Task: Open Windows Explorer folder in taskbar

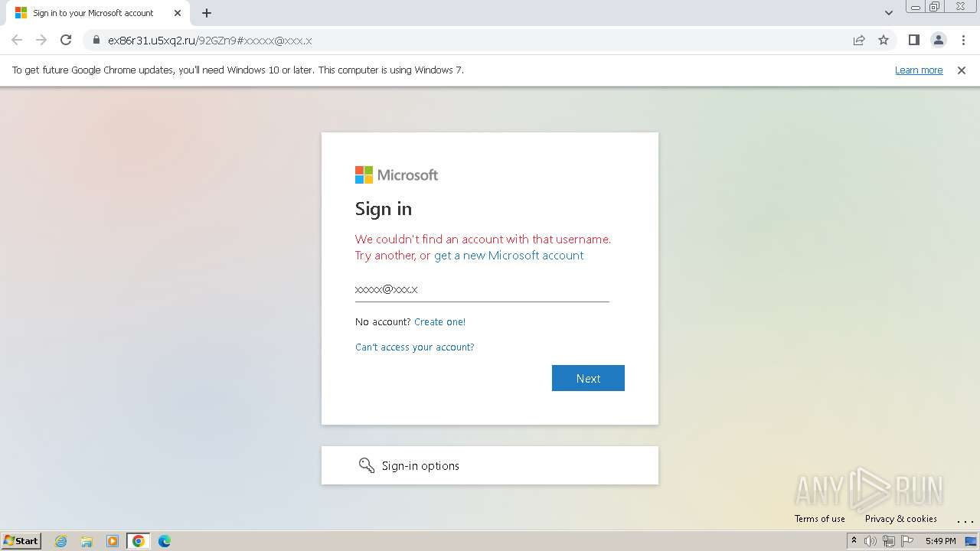Action: point(87,541)
